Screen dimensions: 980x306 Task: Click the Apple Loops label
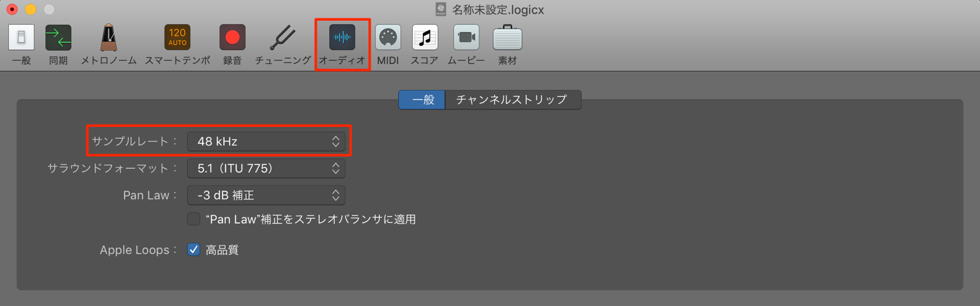[x=138, y=250]
